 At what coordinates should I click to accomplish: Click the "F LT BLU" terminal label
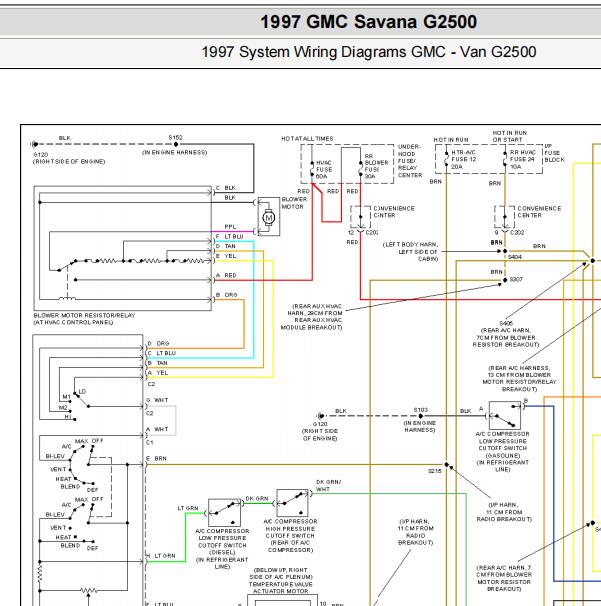click(230, 236)
